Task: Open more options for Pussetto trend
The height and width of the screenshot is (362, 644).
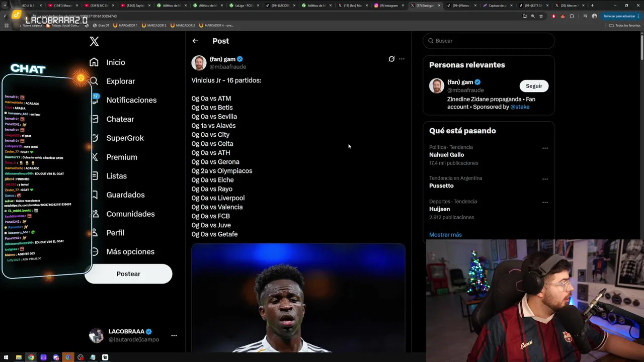Action: click(x=545, y=179)
